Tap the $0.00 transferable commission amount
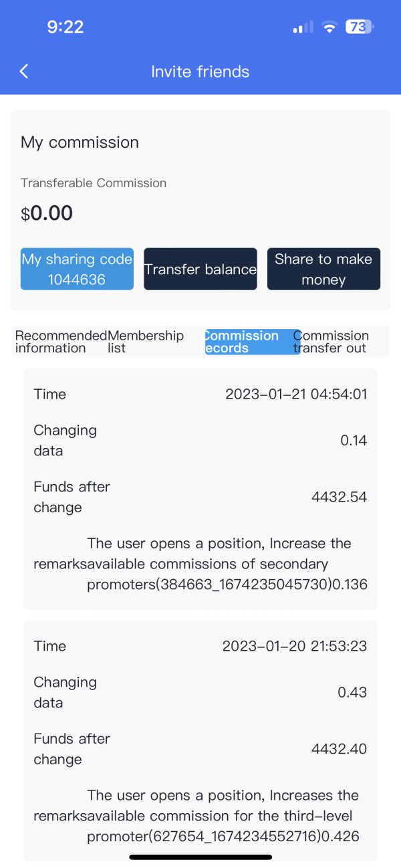The height and width of the screenshot is (868, 401). tap(47, 213)
